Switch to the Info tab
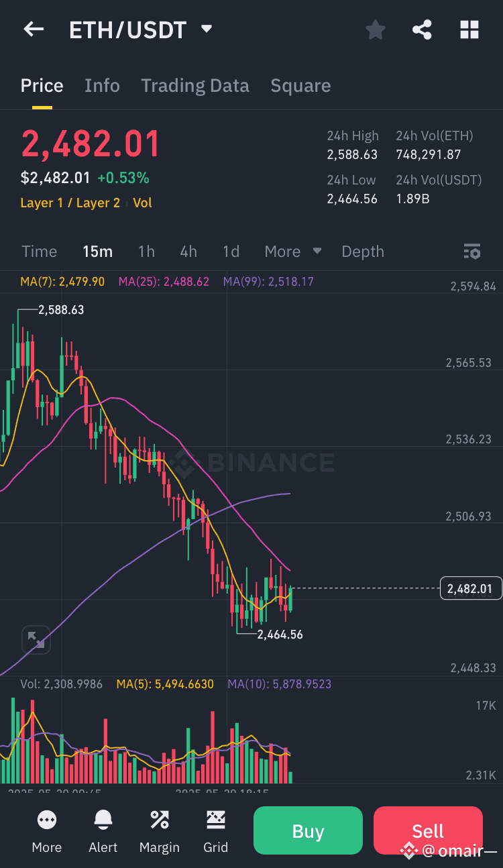The image size is (503, 868). tap(102, 86)
